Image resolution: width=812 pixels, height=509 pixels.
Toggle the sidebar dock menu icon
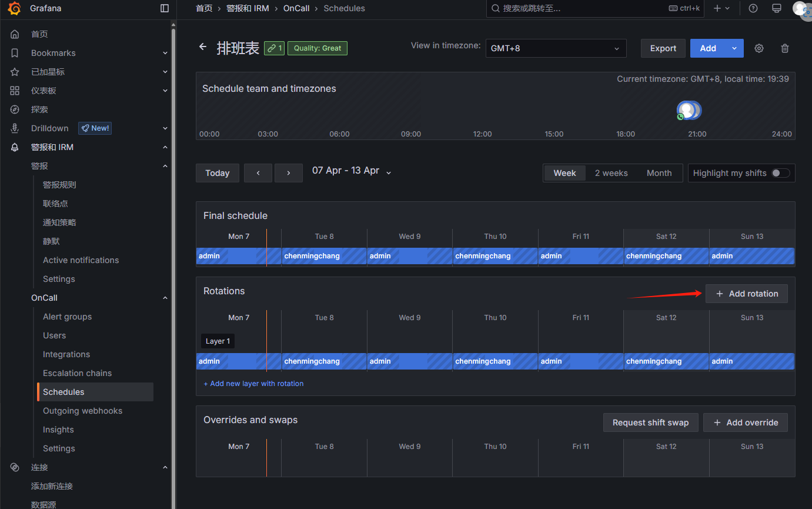(x=165, y=8)
